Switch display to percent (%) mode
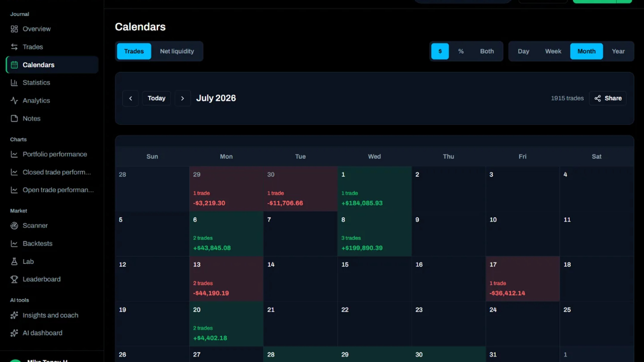Image resolution: width=644 pixels, height=362 pixels. (461, 51)
